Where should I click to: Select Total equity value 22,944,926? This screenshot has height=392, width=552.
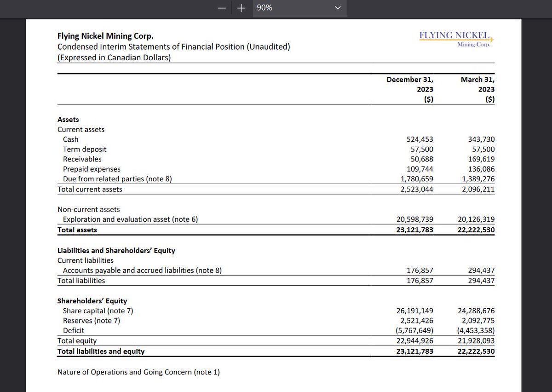(x=415, y=341)
